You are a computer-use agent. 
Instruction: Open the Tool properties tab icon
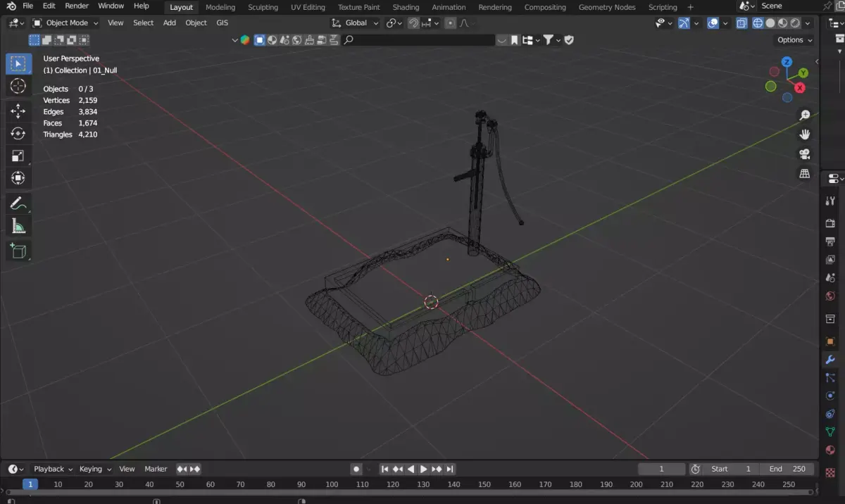click(x=830, y=201)
